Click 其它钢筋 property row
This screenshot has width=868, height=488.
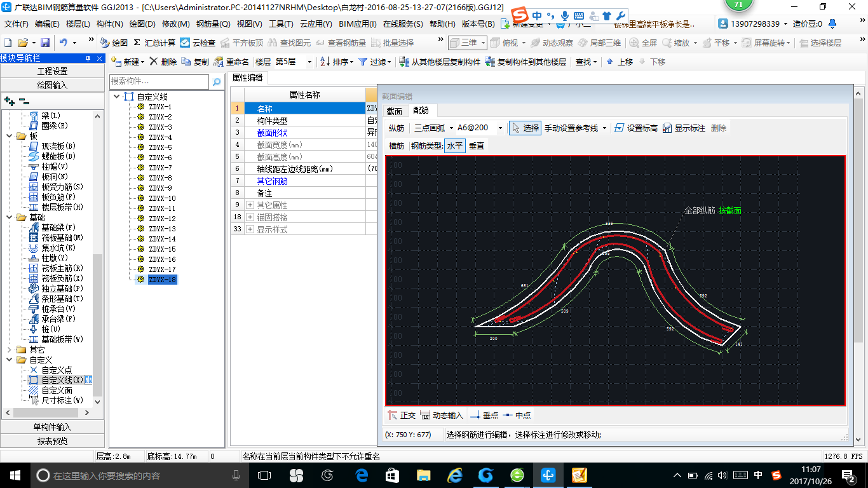tap(272, 181)
